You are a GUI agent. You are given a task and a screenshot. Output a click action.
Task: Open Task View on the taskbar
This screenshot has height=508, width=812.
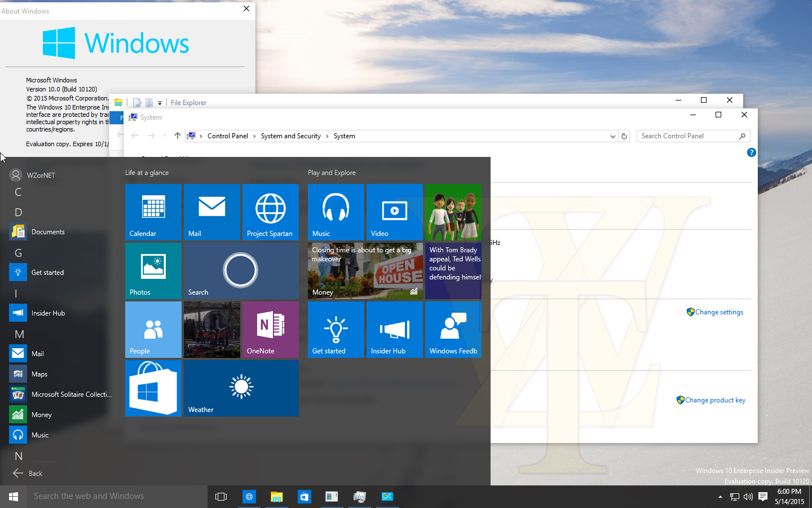pos(221,497)
